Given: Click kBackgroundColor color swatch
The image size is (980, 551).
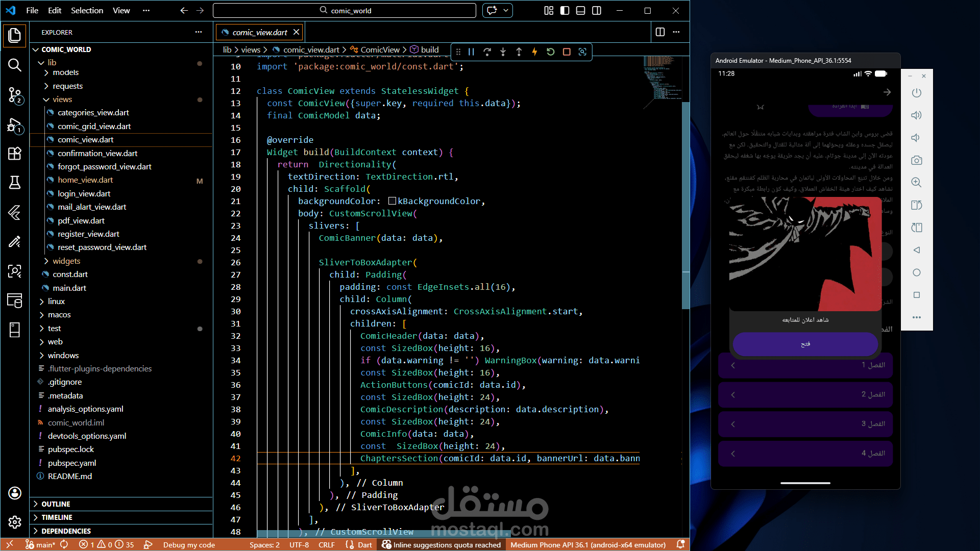Looking at the screenshot, I should (392, 201).
